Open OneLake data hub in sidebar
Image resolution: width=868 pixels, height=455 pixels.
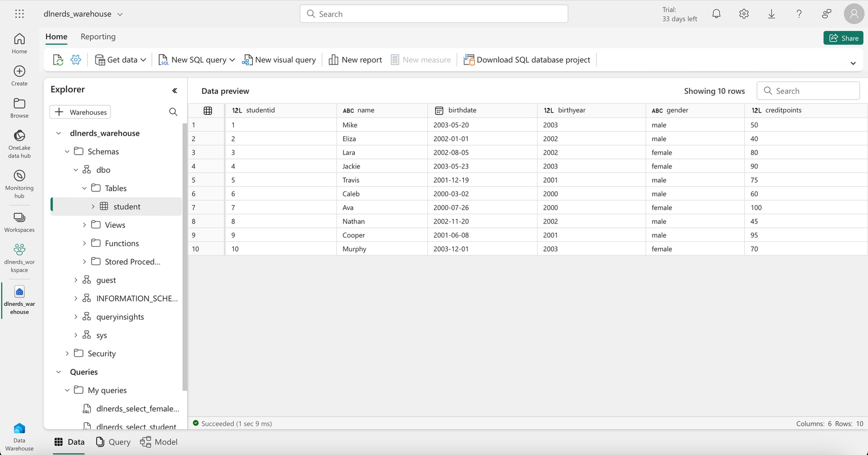[20, 143]
